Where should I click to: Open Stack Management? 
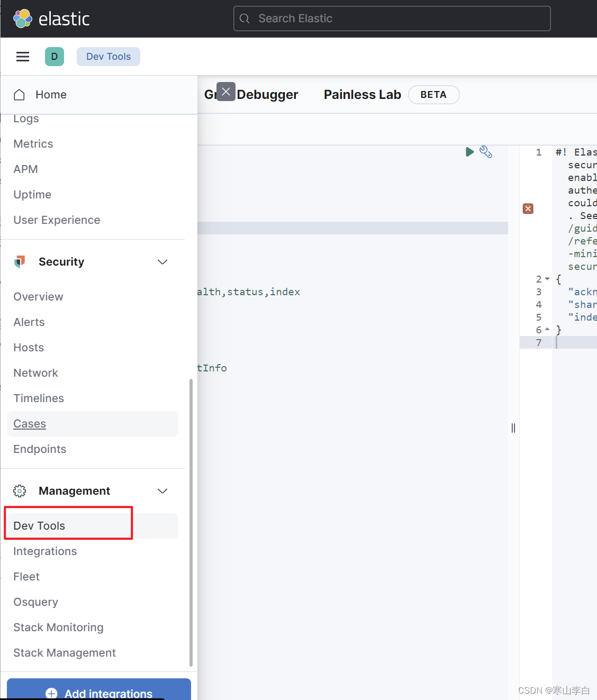point(65,653)
